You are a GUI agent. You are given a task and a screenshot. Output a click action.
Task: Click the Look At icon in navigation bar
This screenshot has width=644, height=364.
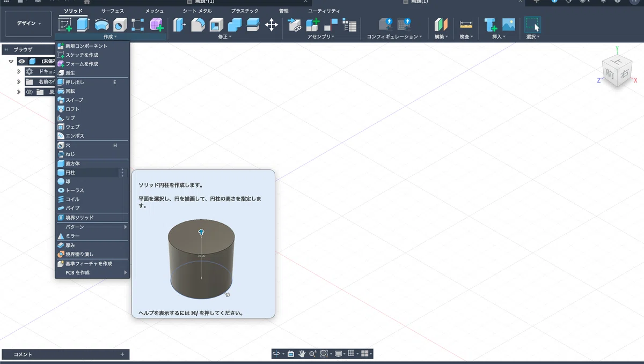[290, 353]
